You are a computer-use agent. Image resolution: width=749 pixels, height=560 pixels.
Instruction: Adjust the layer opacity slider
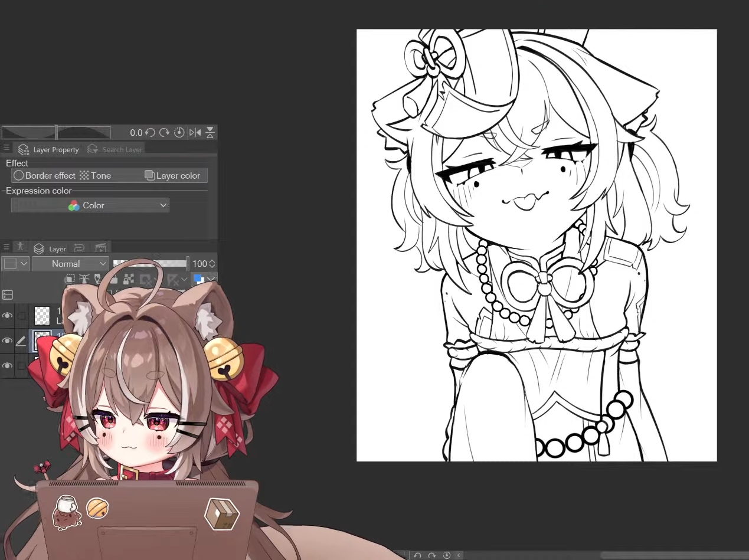[150, 264]
